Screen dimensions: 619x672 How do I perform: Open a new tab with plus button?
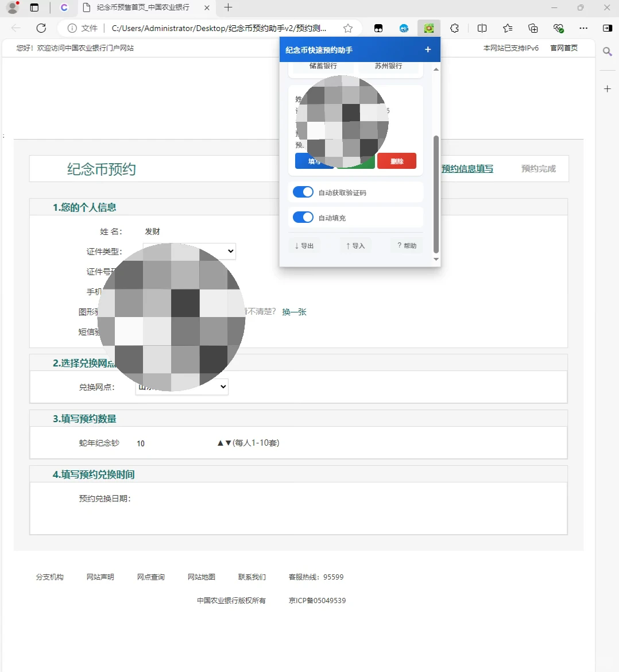[x=229, y=7]
